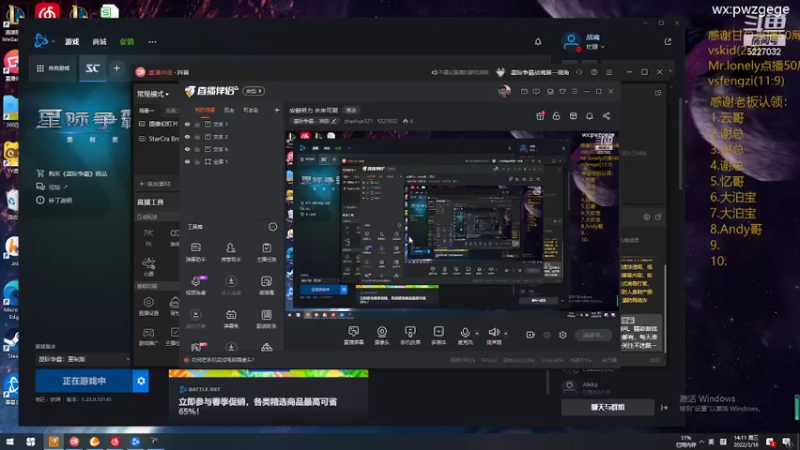Click the 添加素材 add source button
The height and width of the screenshot is (450, 800).
pyautogui.click(x=155, y=184)
